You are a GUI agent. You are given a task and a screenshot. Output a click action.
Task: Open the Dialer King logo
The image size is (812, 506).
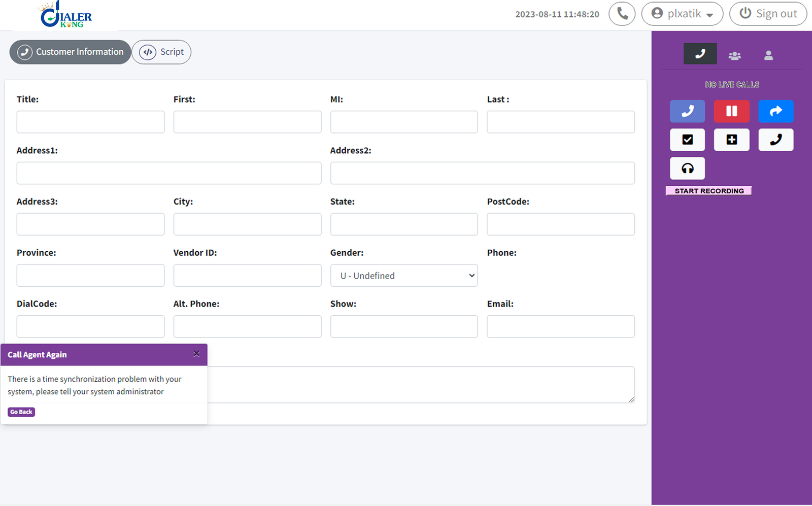(x=66, y=14)
